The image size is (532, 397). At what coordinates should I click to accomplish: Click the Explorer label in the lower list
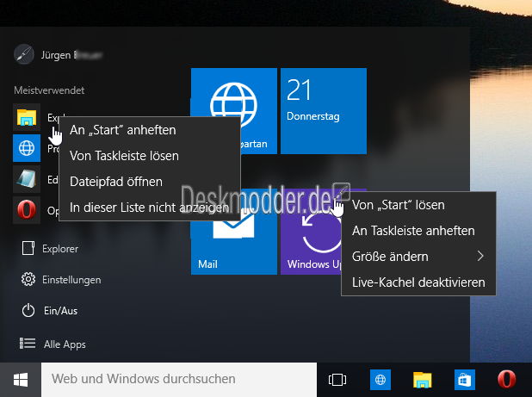click(60, 249)
